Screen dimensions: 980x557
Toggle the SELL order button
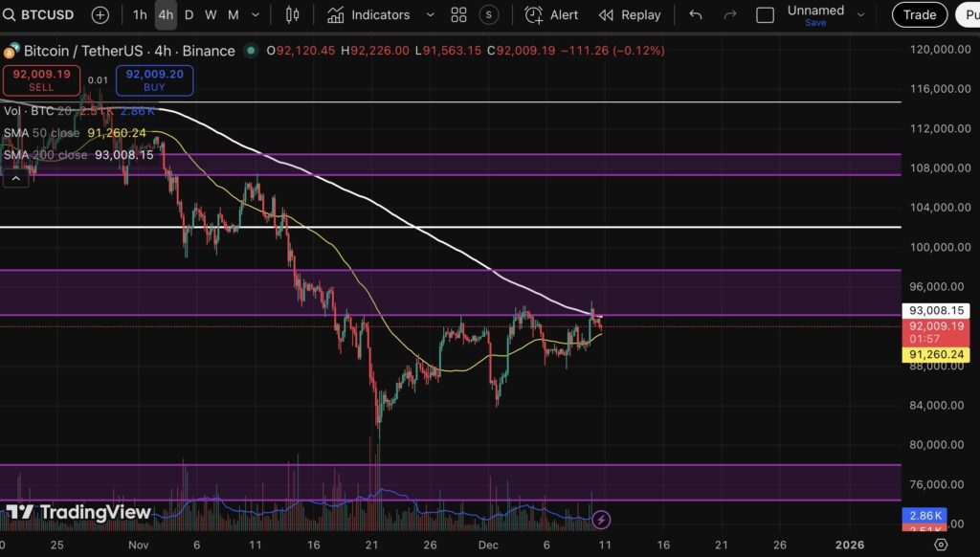(41, 80)
